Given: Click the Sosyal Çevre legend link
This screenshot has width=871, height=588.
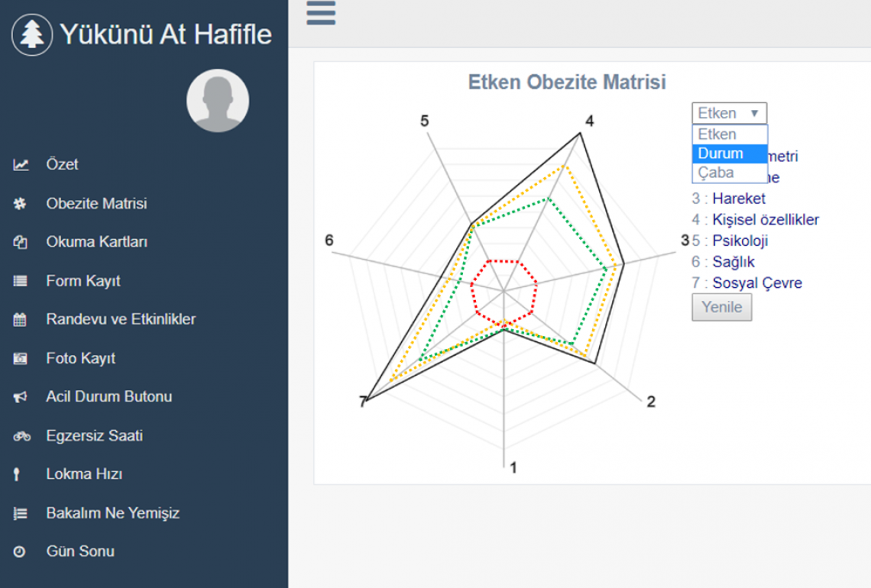Looking at the screenshot, I should (757, 283).
